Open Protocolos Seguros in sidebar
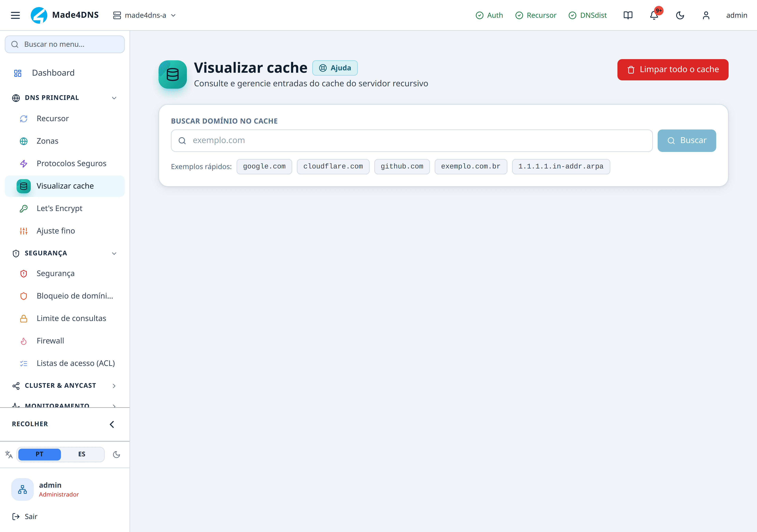Screen dimensions: 757x532 click(65, 164)
